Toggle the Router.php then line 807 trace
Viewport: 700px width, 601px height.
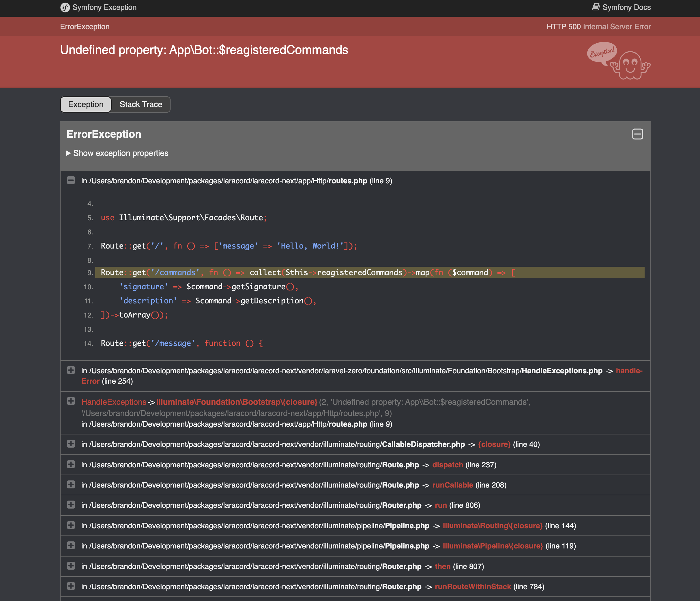[71, 566]
